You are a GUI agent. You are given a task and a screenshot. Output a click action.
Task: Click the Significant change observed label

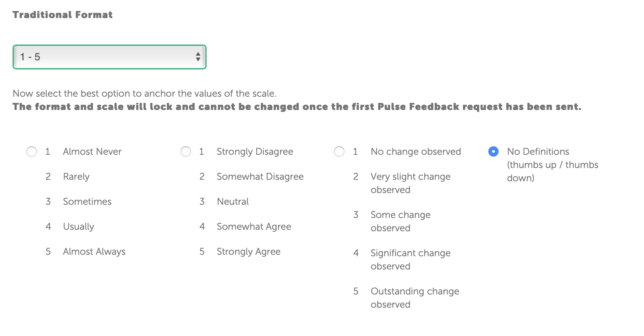tap(410, 260)
